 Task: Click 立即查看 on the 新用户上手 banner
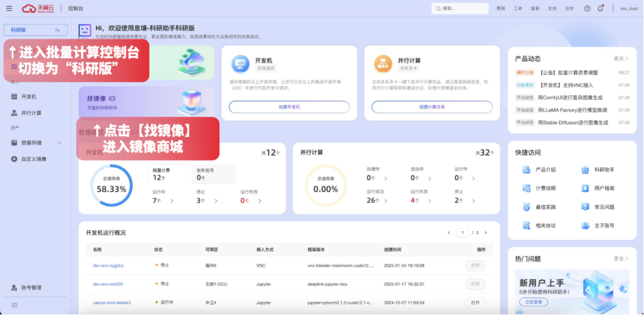tap(534, 302)
